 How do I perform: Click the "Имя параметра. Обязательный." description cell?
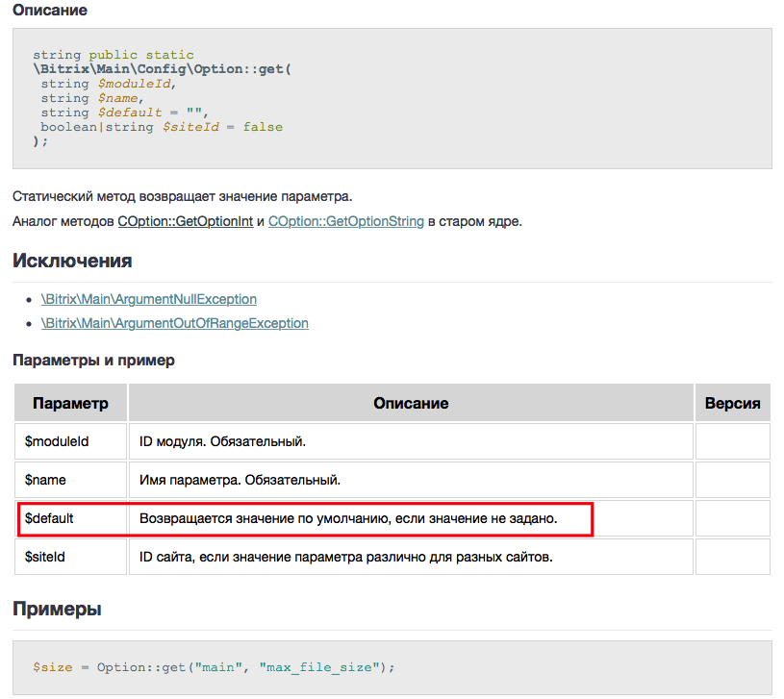click(x=240, y=479)
